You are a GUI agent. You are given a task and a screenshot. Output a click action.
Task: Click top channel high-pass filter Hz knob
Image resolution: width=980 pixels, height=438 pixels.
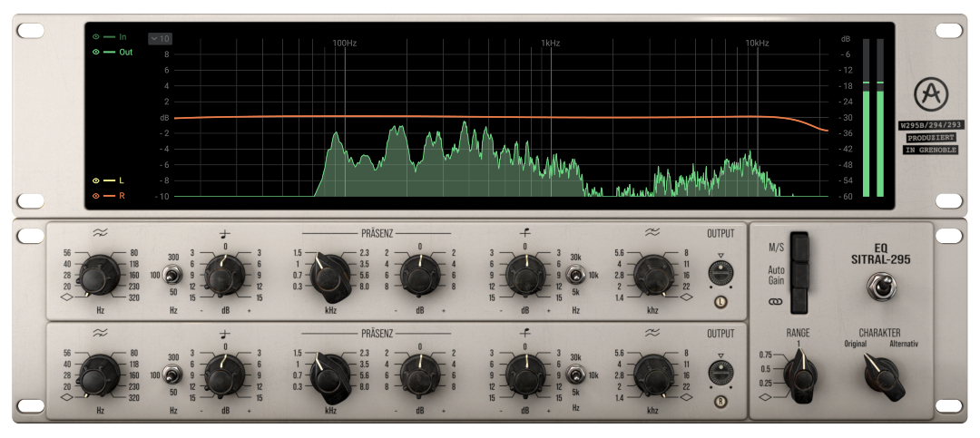[97, 272]
